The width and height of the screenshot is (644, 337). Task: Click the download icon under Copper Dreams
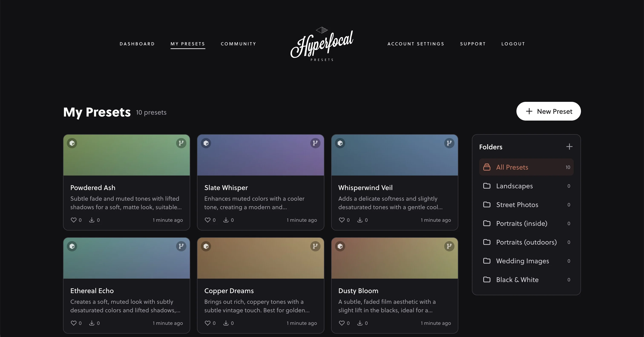(x=226, y=323)
